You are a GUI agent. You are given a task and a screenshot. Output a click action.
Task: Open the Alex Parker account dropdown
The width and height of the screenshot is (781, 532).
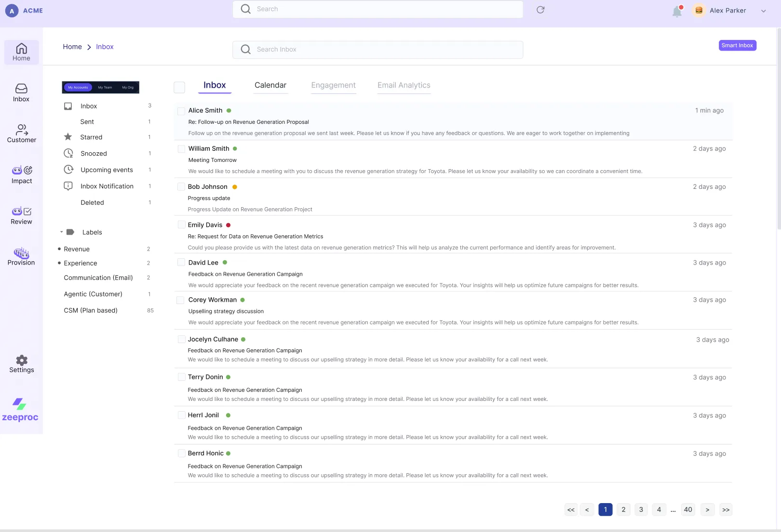(763, 11)
